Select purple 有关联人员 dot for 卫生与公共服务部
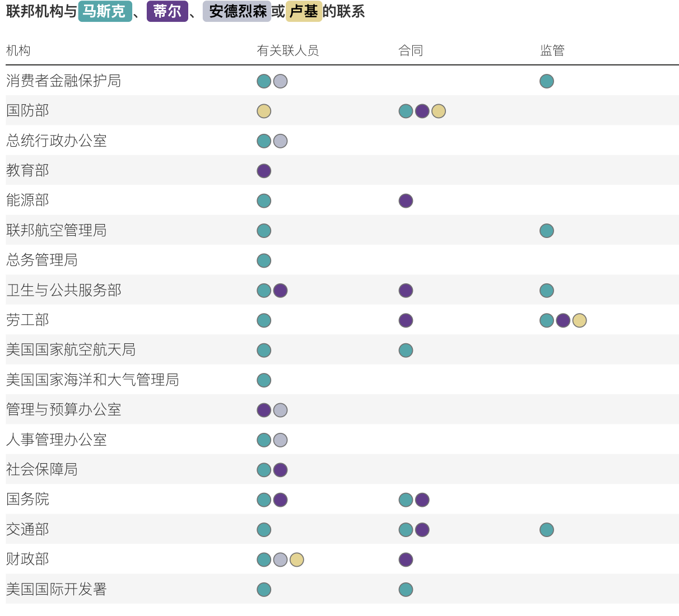This screenshot has height=616, width=679. (280, 291)
